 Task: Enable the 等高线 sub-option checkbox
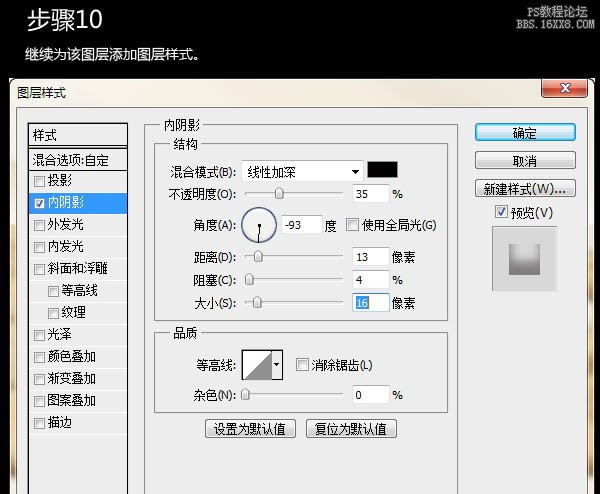point(53,291)
